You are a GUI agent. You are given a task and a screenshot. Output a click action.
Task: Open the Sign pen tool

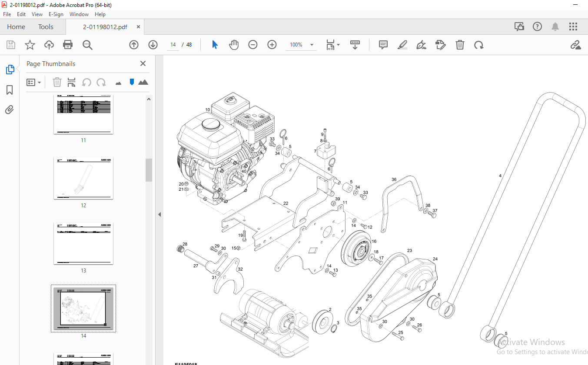[421, 45]
